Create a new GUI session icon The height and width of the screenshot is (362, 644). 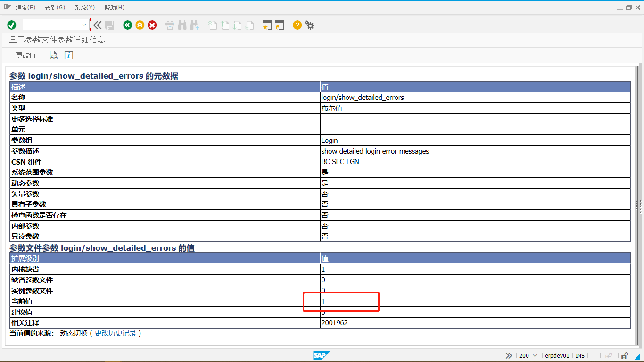click(267, 25)
